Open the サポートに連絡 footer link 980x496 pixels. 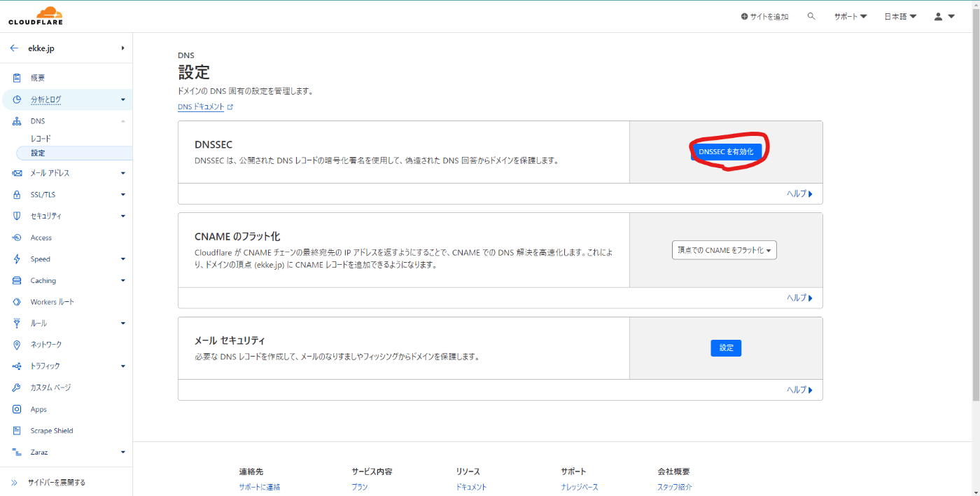pos(259,487)
